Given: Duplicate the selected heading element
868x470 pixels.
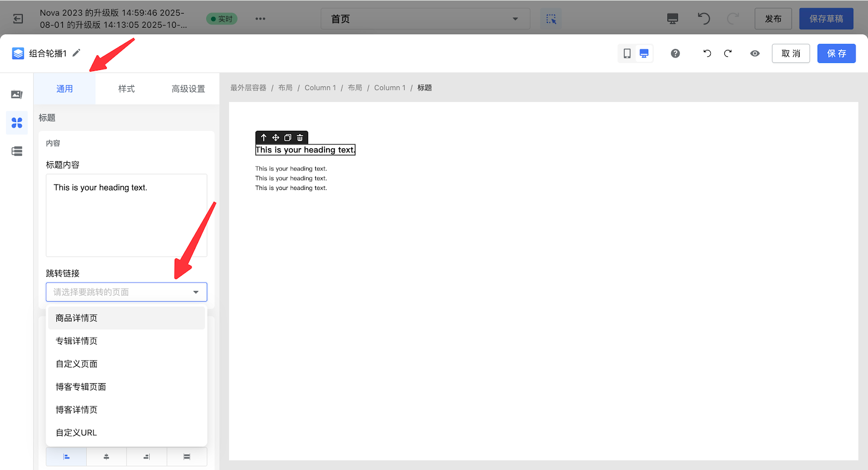Looking at the screenshot, I should point(288,138).
